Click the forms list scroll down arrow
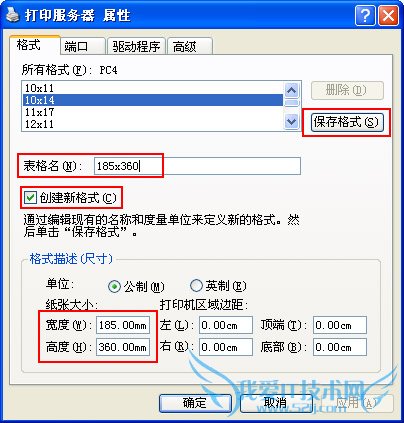404x423 pixels. [292, 121]
